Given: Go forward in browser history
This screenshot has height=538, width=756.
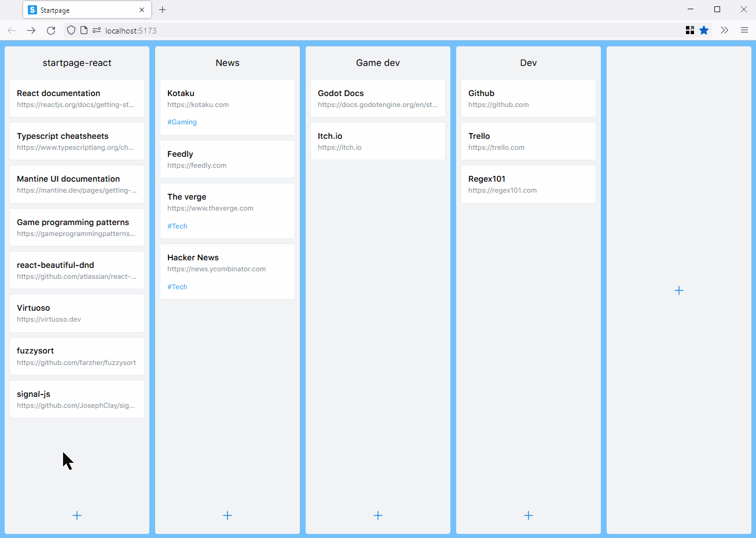Looking at the screenshot, I should [31, 31].
